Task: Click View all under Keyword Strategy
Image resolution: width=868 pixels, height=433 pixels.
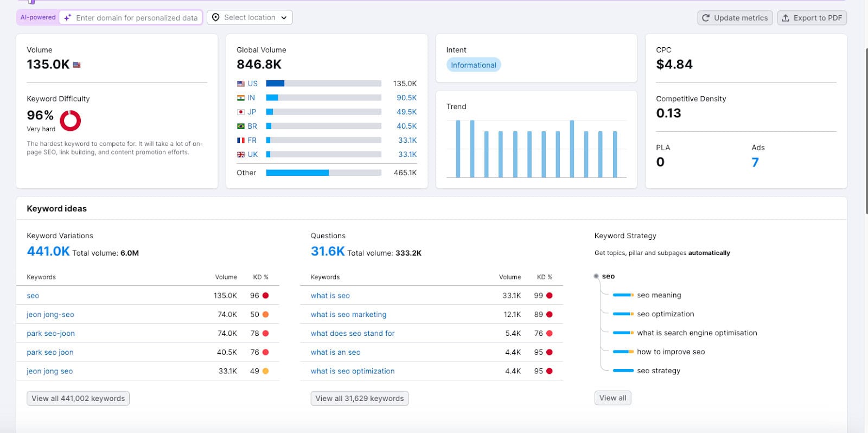Action: (612, 398)
